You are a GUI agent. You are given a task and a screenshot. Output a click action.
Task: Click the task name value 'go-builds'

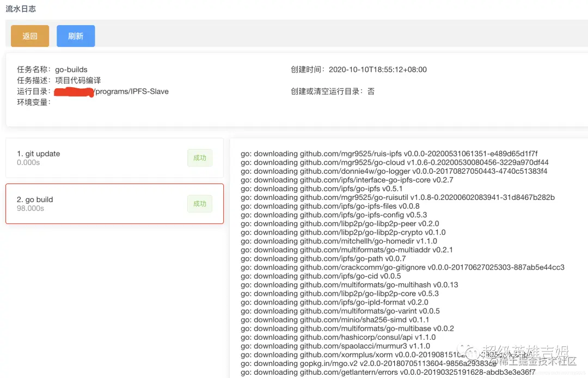tap(71, 69)
